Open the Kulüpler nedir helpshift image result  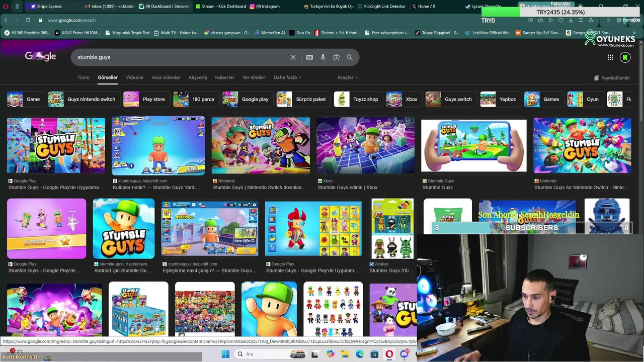pyautogui.click(x=158, y=145)
